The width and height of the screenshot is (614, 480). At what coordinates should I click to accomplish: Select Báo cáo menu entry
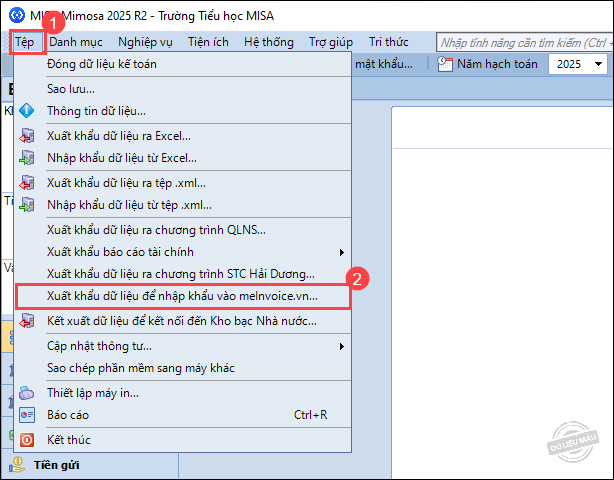click(x=182, y=415)
